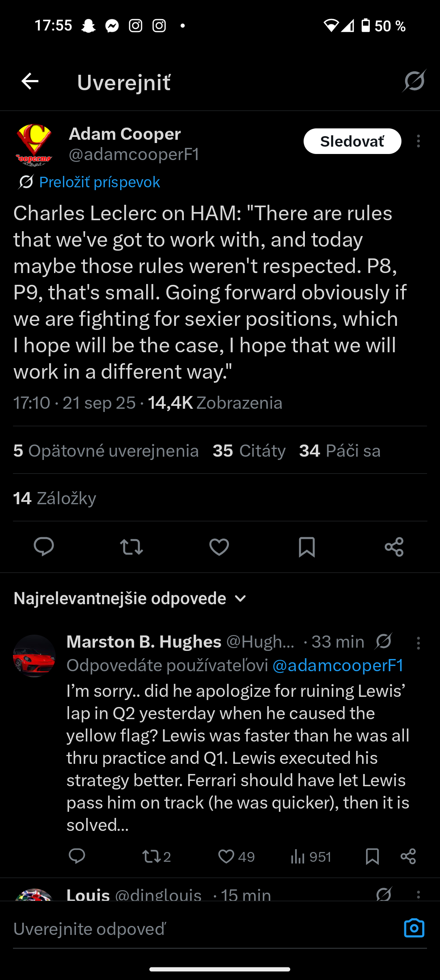The width and height of the screenshot is (440, 980).
Task: Open more options on Marston's reply
Action: pos(418,643)
